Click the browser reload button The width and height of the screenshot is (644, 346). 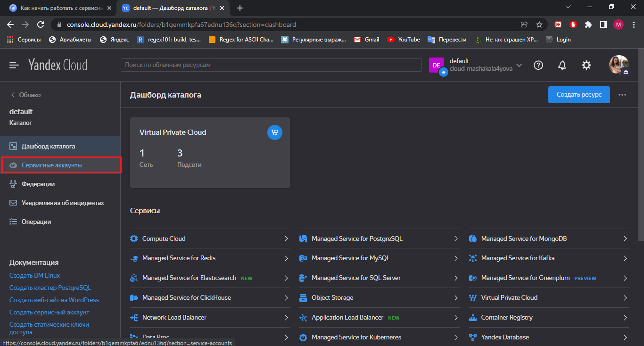[41, 25]
